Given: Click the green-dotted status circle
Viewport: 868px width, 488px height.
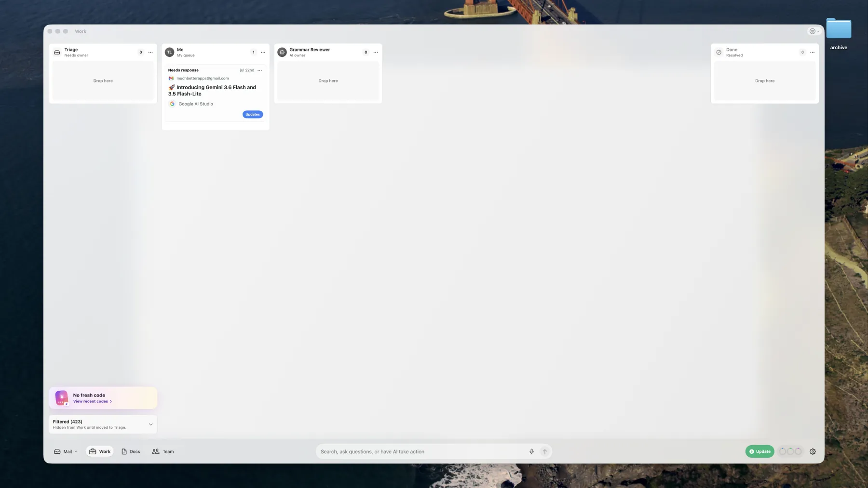Looking at the screenshot, I should [x=790, y=451].
